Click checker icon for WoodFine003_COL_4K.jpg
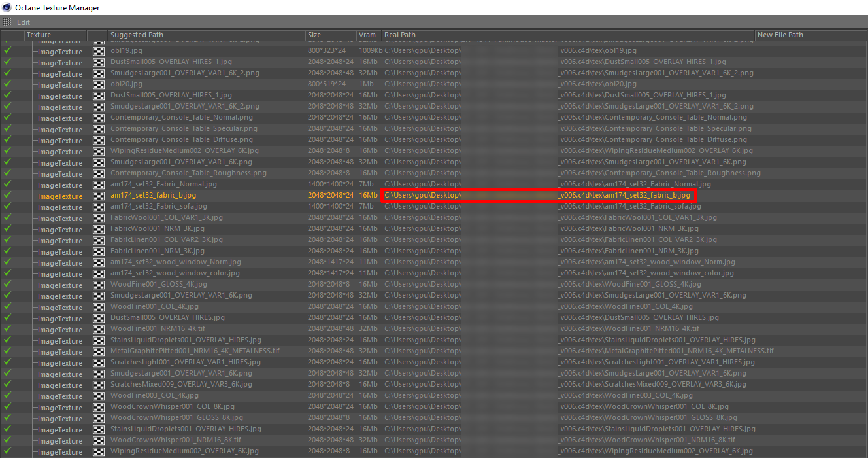This screenshot has width=868, height=458. (x=99, y=396)
